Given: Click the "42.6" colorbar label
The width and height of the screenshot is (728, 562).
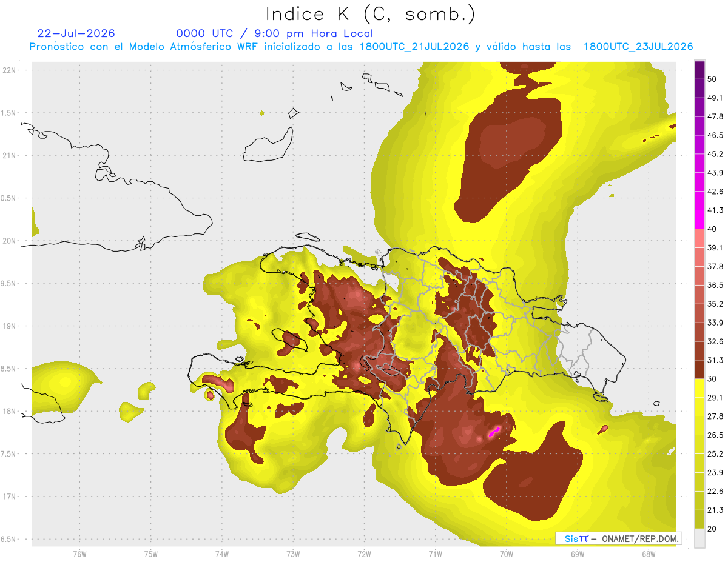Looking at the screenshot, I should (x=716, y=192).
